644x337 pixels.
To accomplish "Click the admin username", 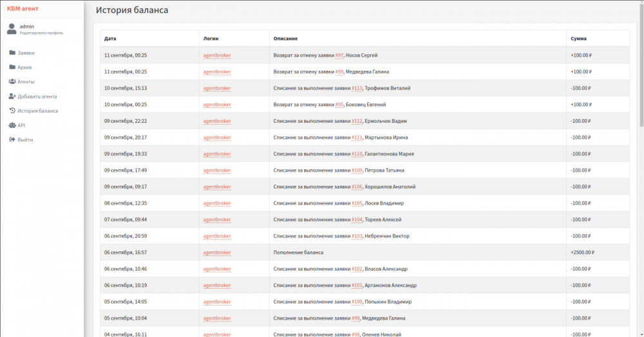I will click(x=26, y=26).
